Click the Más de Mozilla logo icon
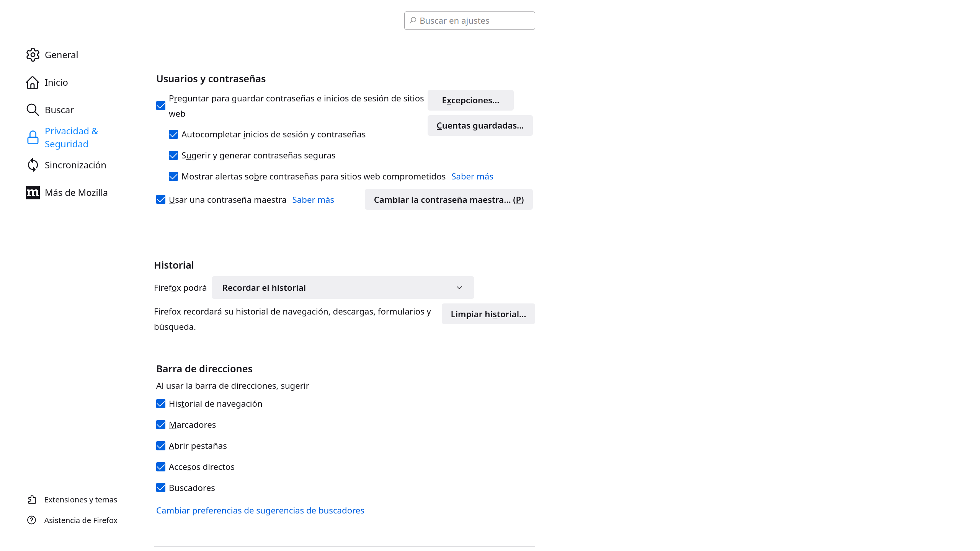The height and width of the screenshot is (551, 980). pos(33,192)
